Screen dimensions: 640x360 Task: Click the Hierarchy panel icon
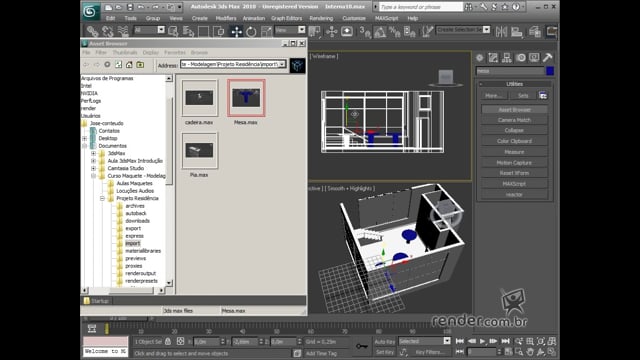pyautogui.click(x=507, y=58)
